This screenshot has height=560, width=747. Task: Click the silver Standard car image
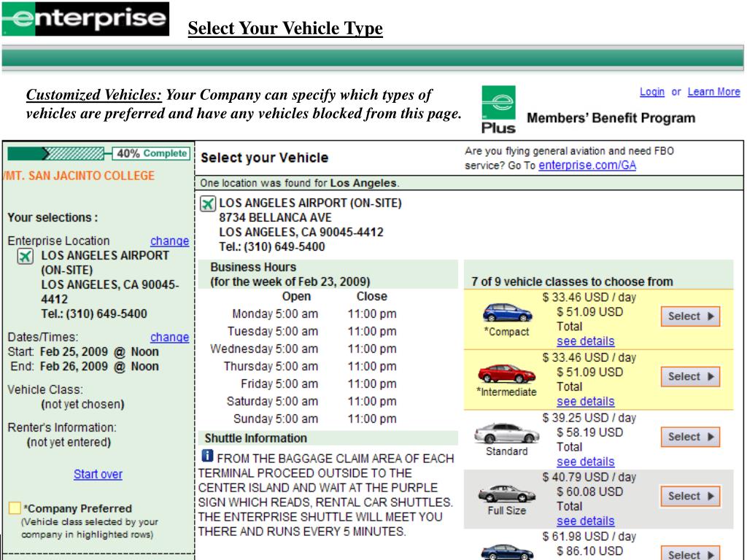point(507,433)
